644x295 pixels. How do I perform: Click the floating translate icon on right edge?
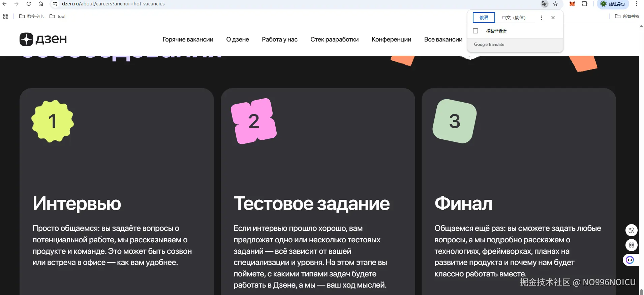tap(631, 230)
